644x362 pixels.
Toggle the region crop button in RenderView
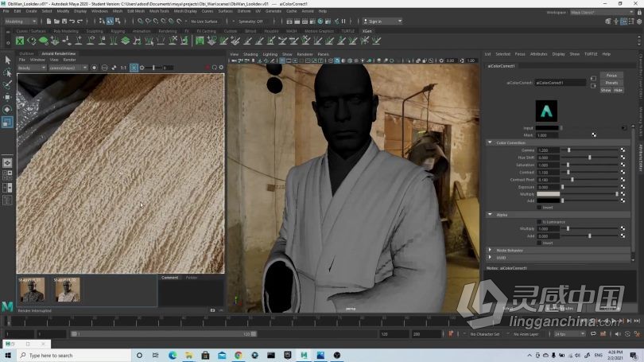pyautogui.click(x=134, y=68)
